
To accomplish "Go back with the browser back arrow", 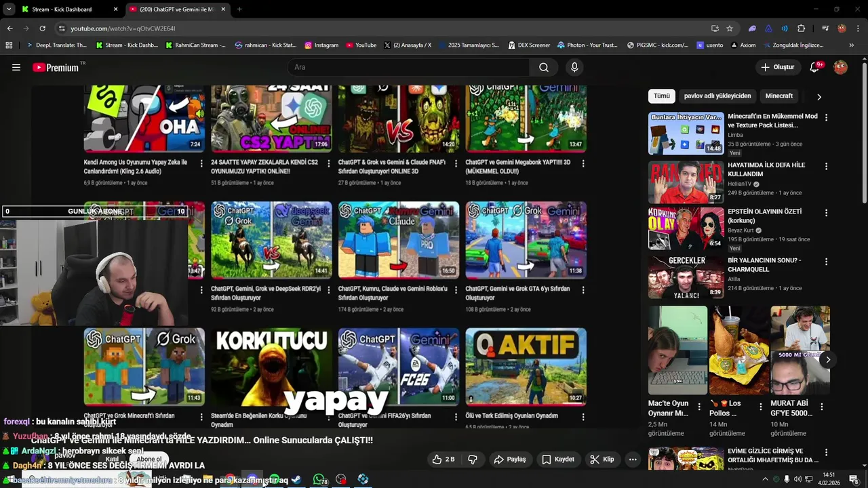I will coord(9,28).
